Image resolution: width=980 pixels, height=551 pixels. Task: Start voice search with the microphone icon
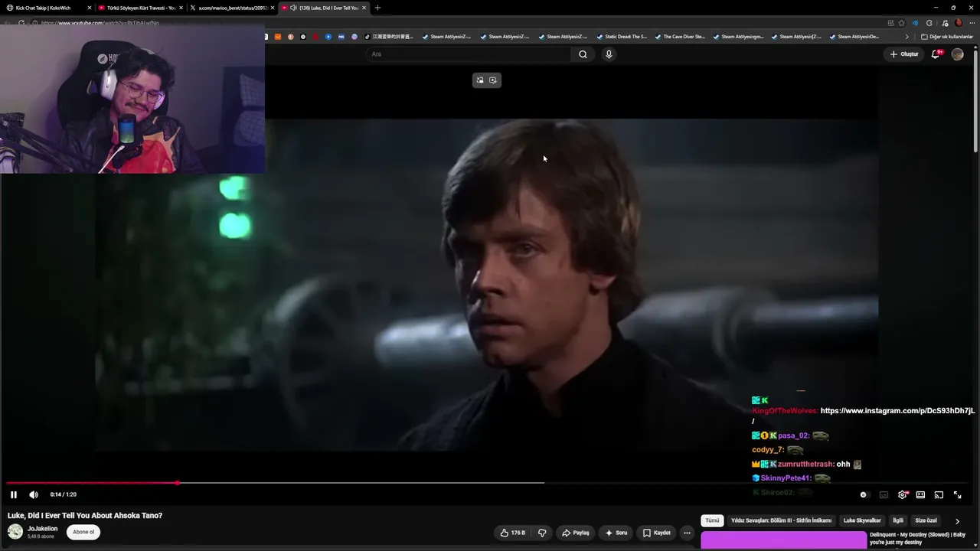[609, 54]
